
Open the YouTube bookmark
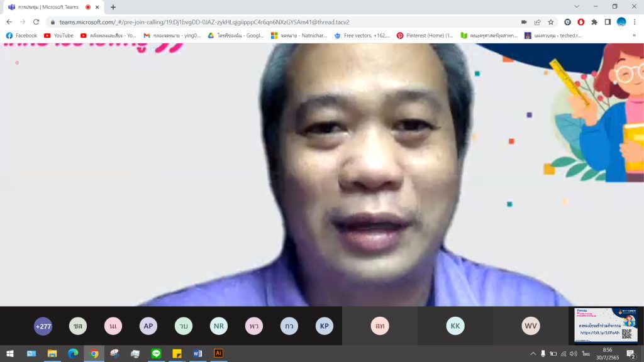coord(58,36)
